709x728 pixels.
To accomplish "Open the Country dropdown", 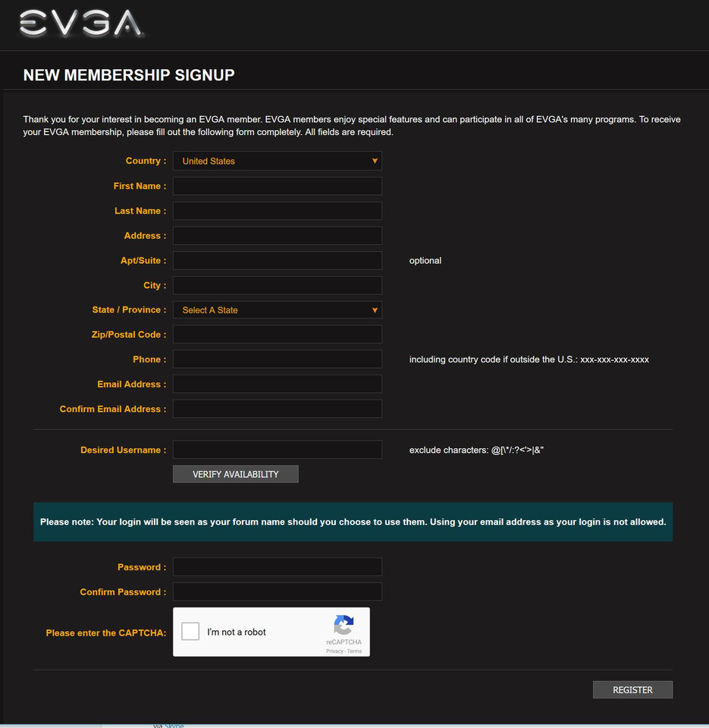I will [x=277, y=161].
